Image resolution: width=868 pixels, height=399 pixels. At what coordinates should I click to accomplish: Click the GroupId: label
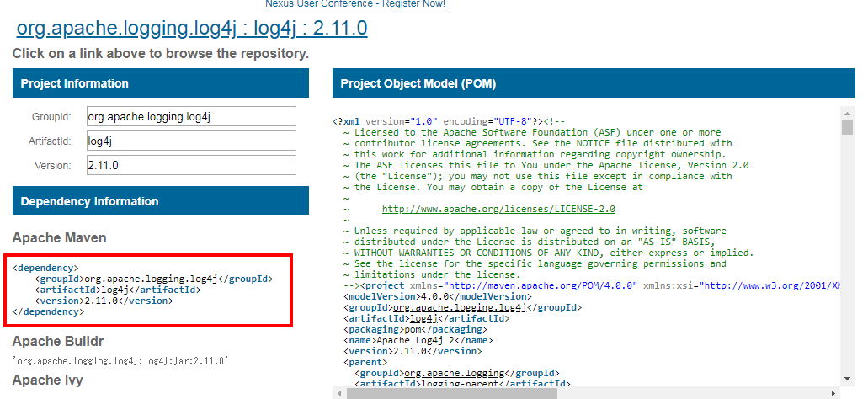(51, 117)
